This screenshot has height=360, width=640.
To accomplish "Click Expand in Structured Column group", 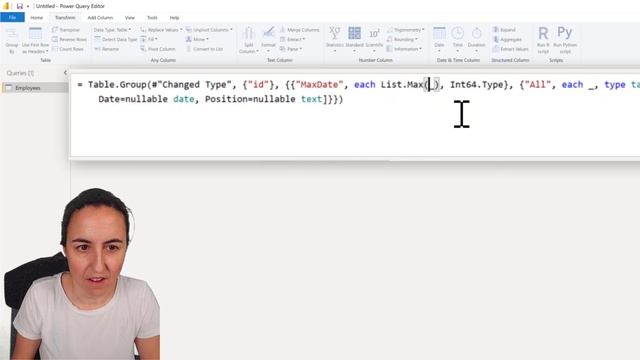I will click(504, 30).
